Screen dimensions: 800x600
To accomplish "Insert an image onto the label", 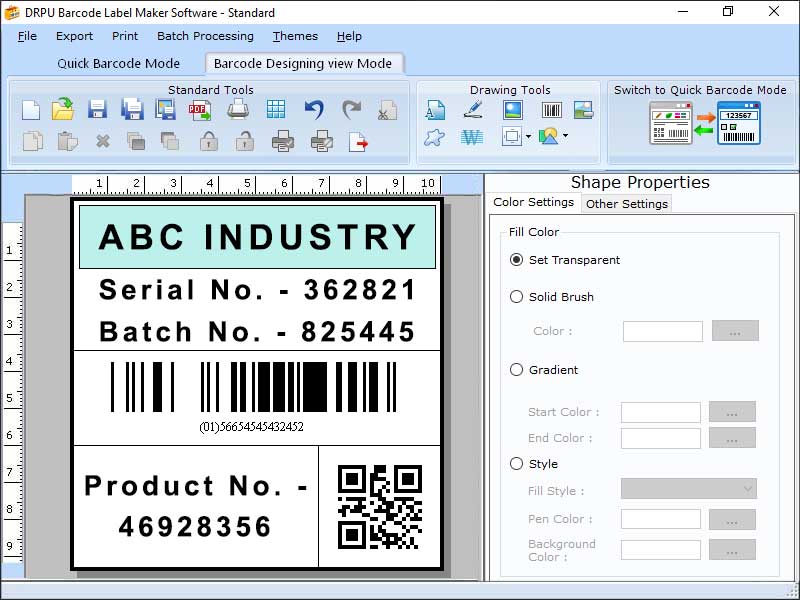I will 511,108.
